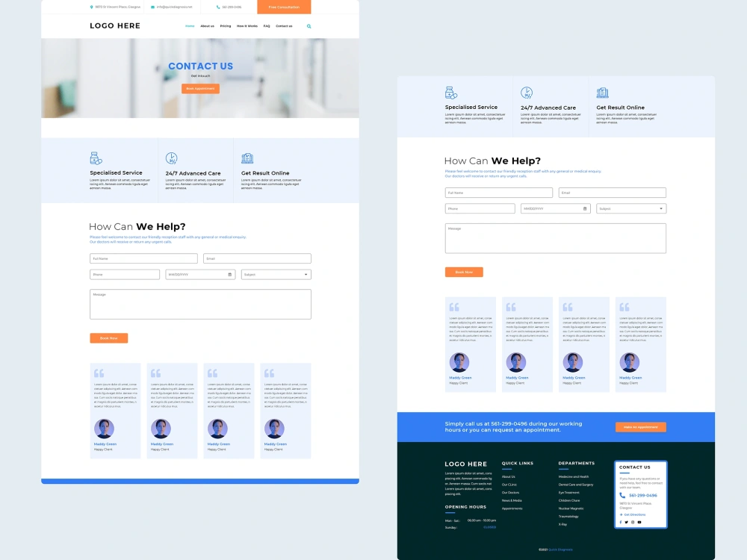
Task: Open YouTube icon in footer contact card
Action: pyautogui.click(x=639, y=523)
